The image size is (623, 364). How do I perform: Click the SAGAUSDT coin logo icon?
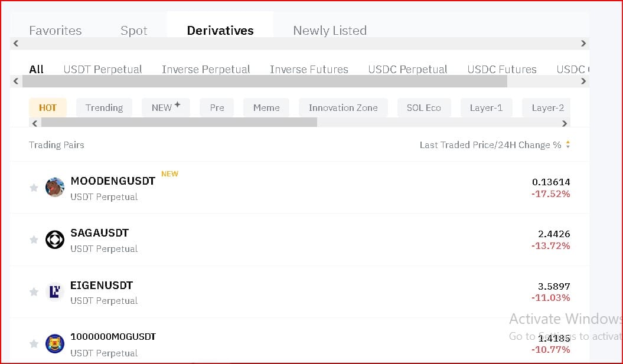[x=55, y=240]
